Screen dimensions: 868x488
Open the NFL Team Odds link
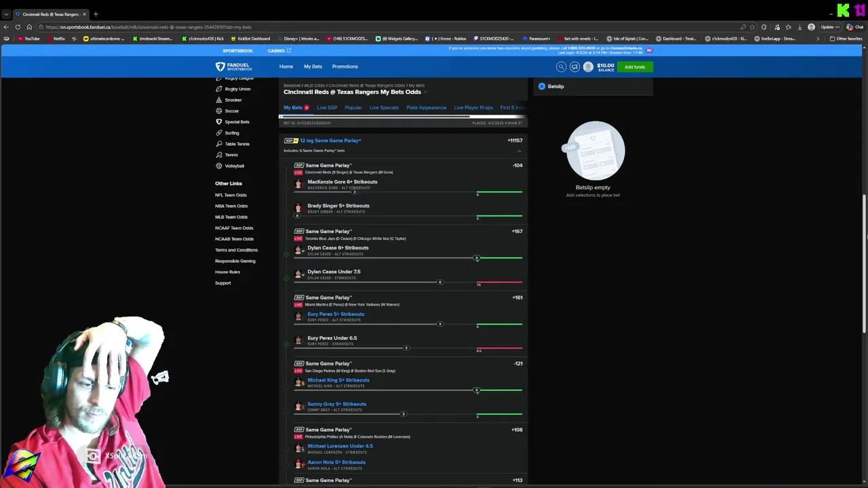click(x=231, y=195)
